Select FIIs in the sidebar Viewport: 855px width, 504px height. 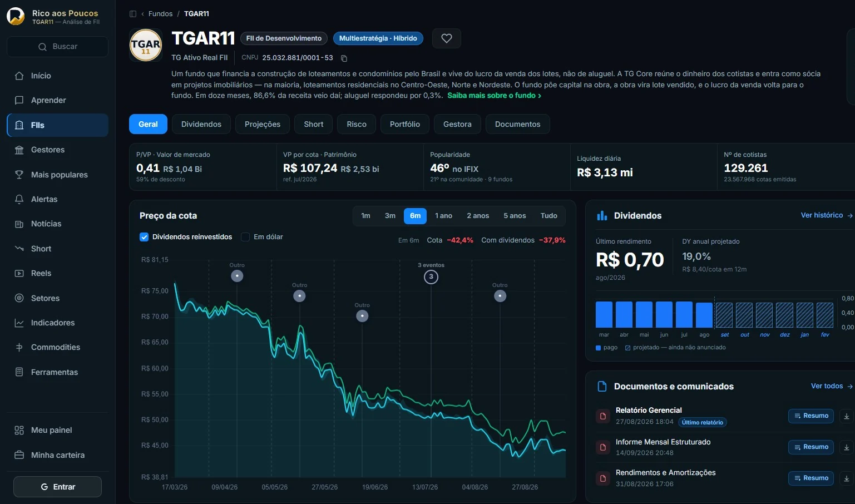57,125
